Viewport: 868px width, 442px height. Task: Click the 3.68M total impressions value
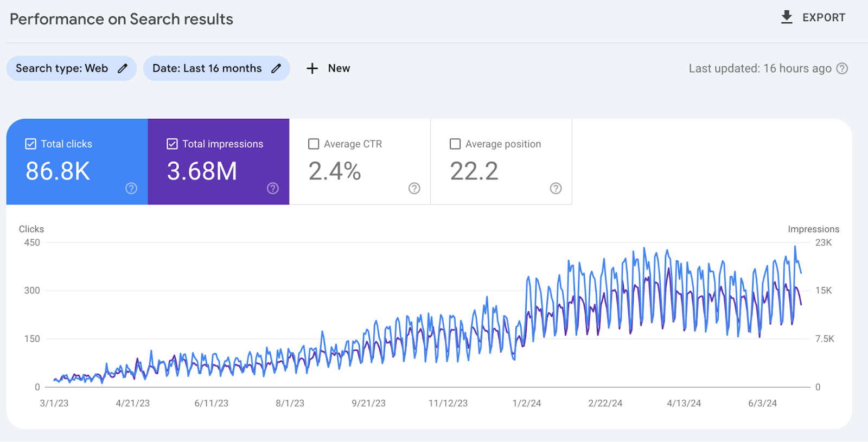(202, 171)
